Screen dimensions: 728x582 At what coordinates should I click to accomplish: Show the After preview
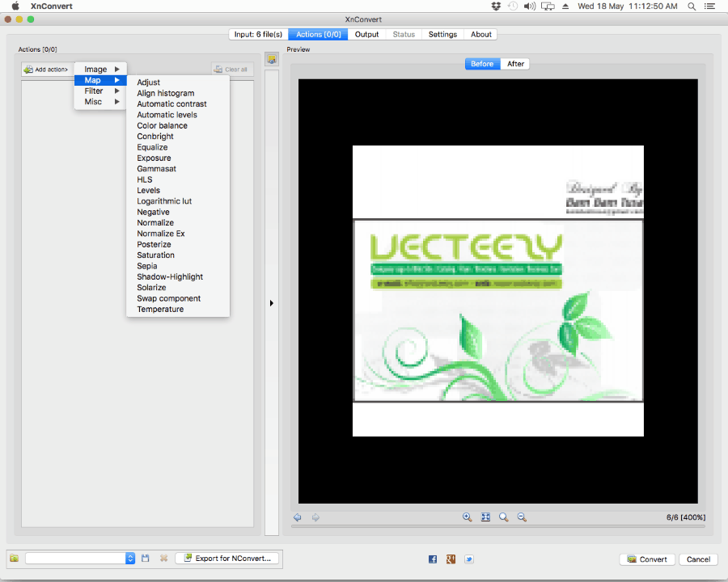click(515, 64)
